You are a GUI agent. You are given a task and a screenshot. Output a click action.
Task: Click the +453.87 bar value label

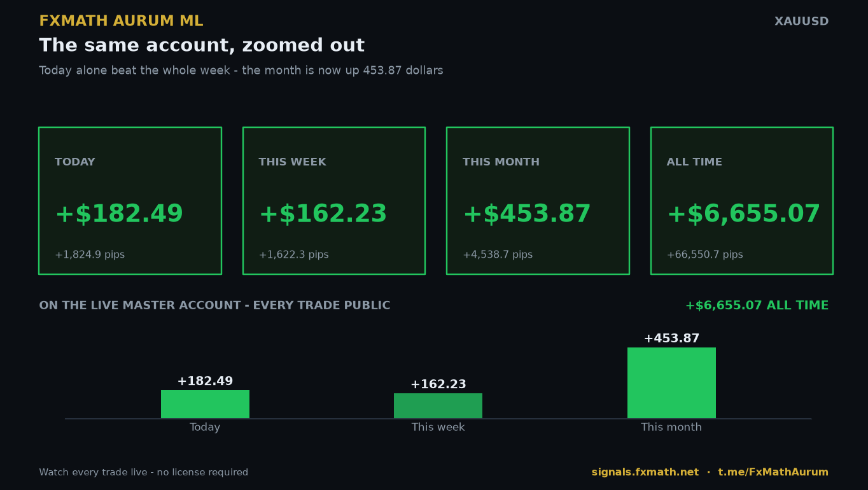671,339
